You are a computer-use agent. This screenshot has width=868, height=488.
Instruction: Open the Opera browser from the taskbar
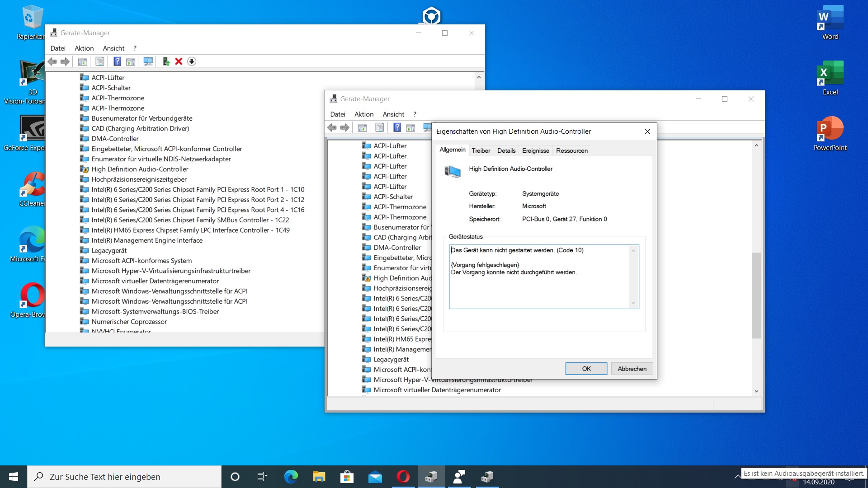(403, 477)
